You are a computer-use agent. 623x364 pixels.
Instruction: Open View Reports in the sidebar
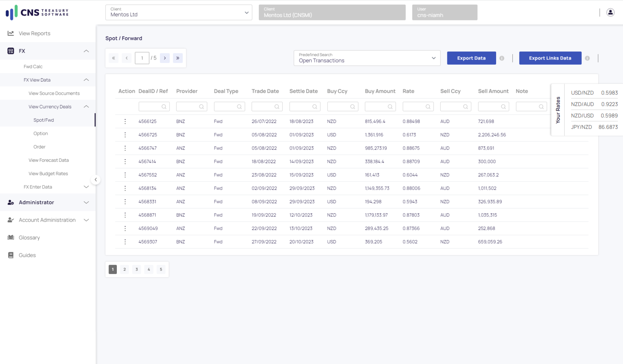(x=34, y=33)
